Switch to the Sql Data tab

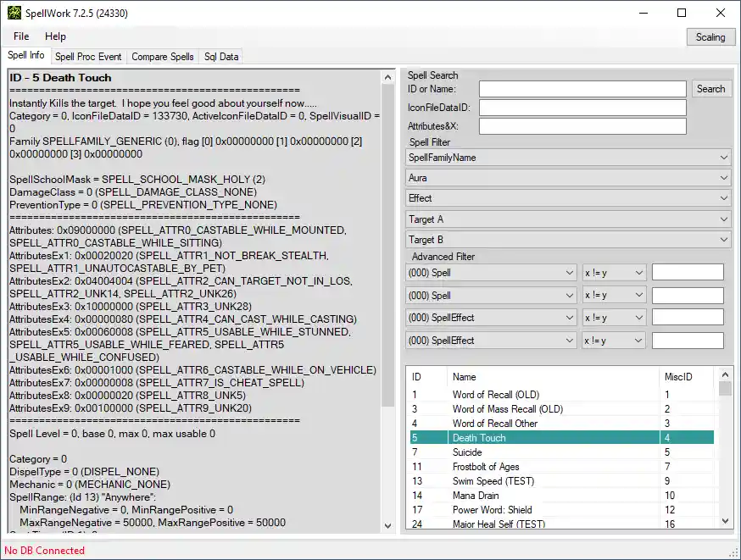(x=220, y=56)
